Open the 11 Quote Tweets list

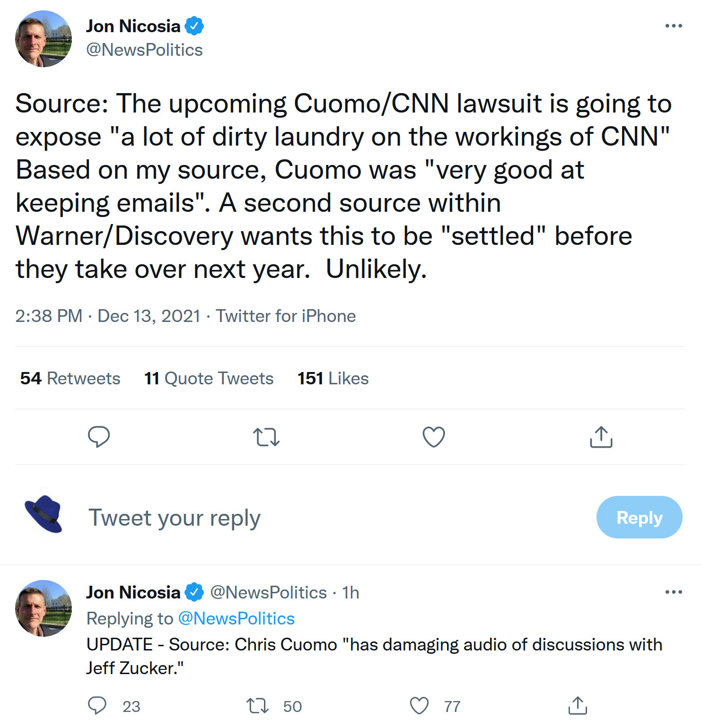[x=209, y=378]
